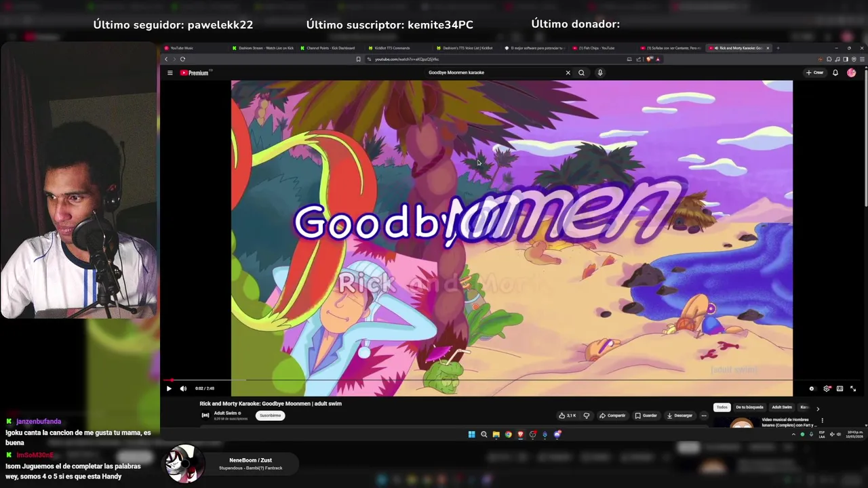Save video with Guardar button
868x488 pixels.
(x=646, y=415)
